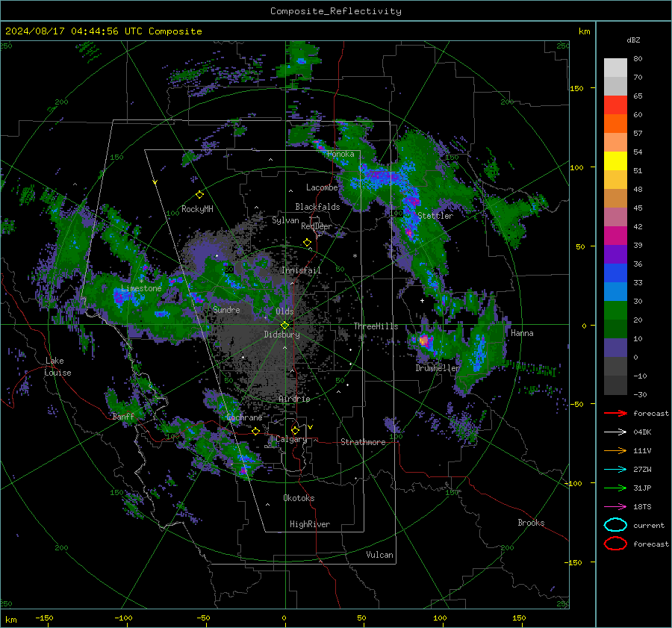Click the Red Deer city label

click(x=317, y=226)
